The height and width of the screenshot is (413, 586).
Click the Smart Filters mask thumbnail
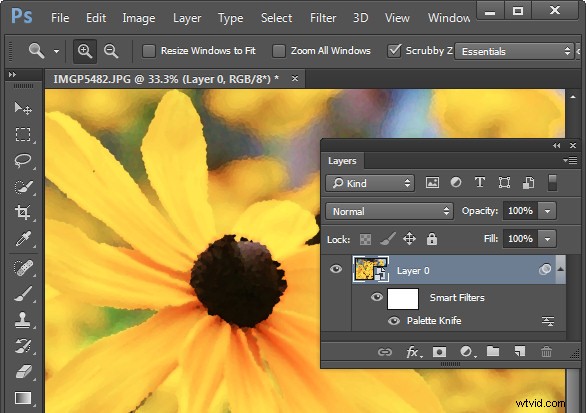coord(403,299)
